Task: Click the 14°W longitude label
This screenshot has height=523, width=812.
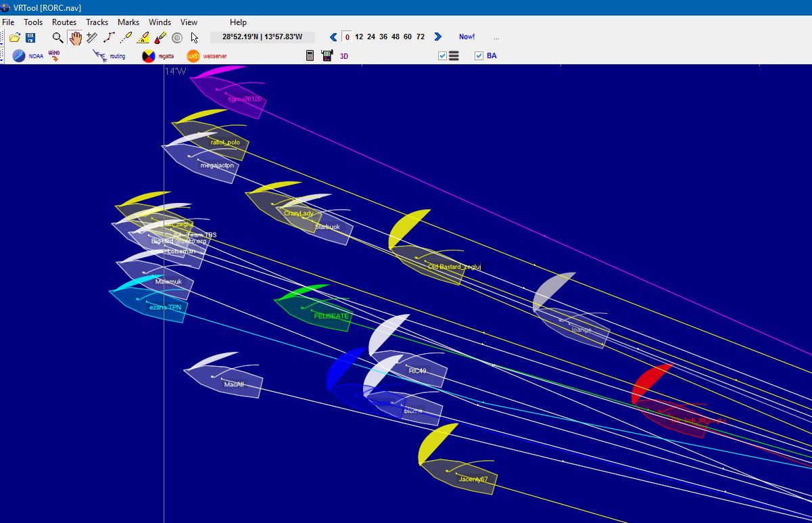Action: 175,71
